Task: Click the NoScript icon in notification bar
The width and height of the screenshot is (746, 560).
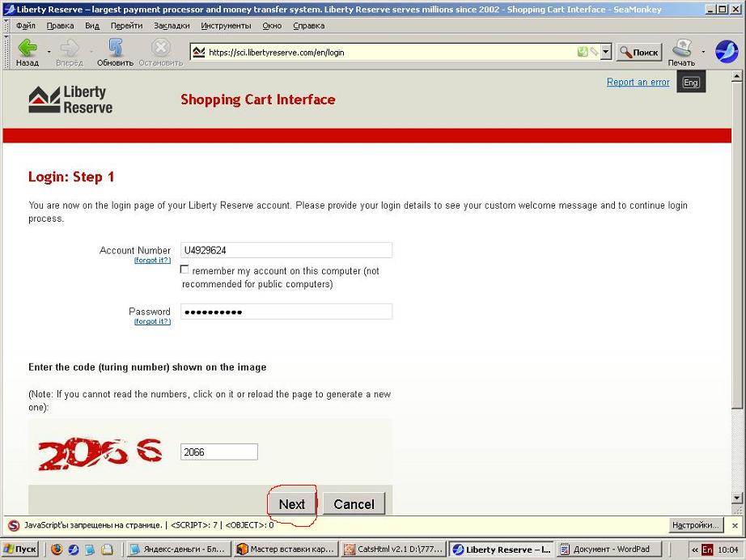Action: (14, 525)
